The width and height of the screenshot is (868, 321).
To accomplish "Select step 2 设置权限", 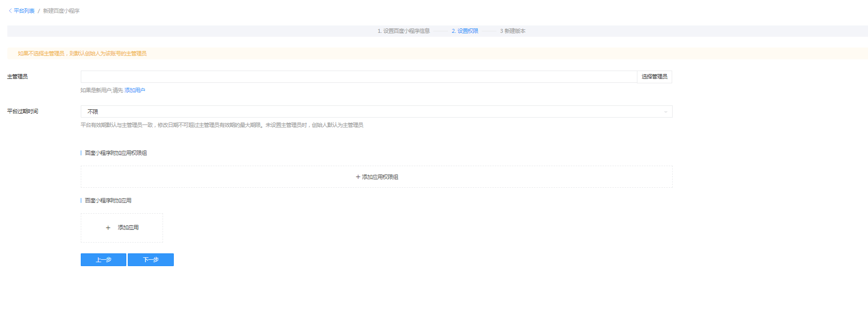I will coord(465,31).
